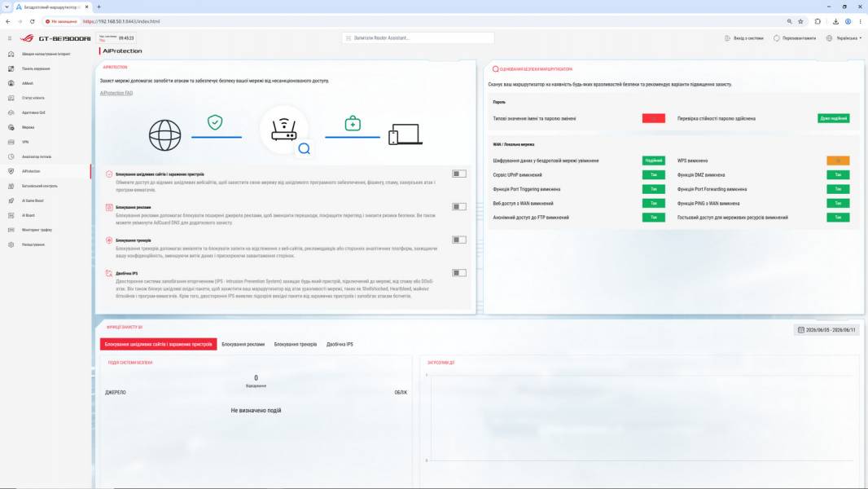The image size is (868, 489).
Task: Click the red password default-values status button
Action: coord(653,118)
